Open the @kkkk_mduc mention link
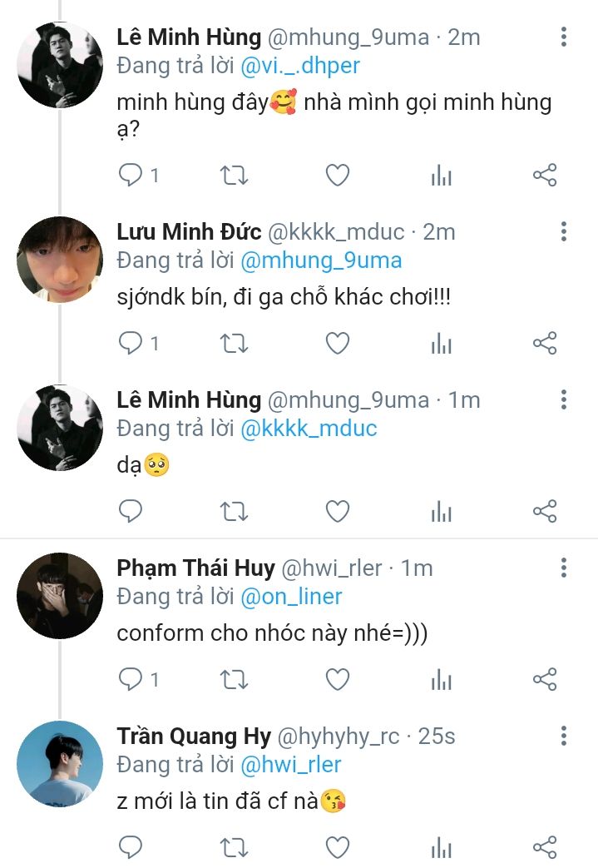 (309, 429)
